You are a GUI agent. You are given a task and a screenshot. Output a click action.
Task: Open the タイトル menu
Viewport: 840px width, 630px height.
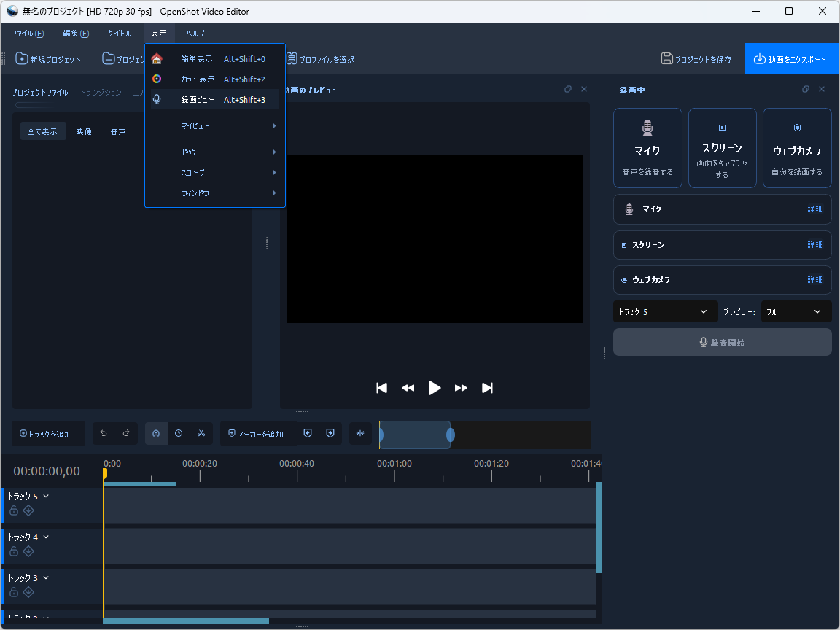pos(120,34)
